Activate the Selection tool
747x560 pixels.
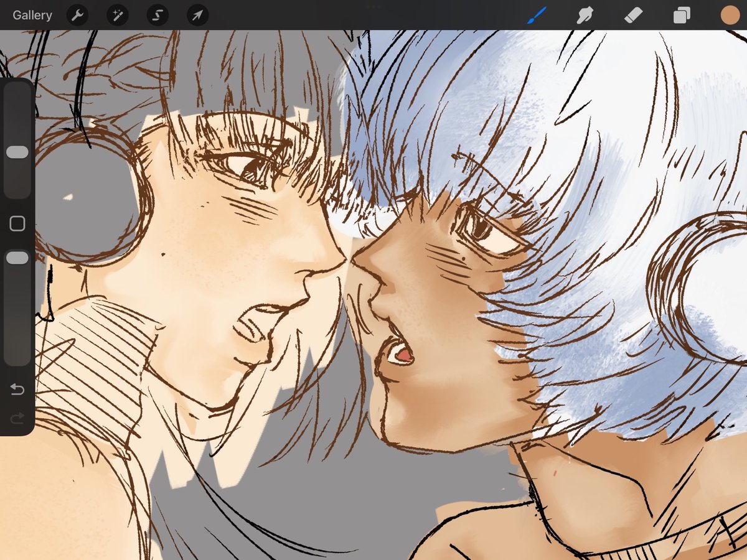[x=156, y=15]
